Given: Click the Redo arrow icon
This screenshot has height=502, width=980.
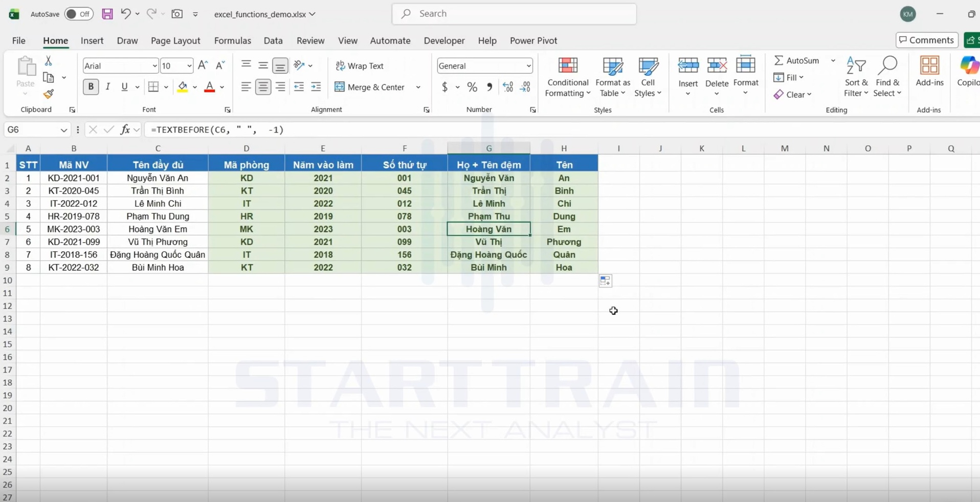Looking at the screenshot, I should (151, 14).
